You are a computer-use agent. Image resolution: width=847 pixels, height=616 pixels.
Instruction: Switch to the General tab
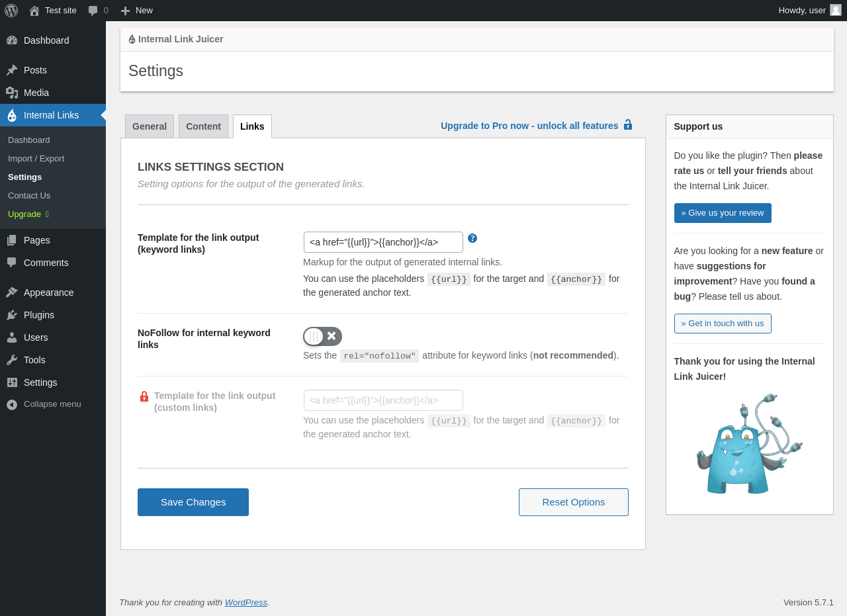150,126
